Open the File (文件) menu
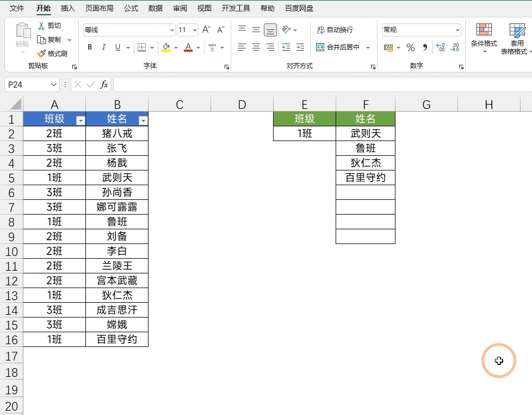Screen dimensions: 532x415 point(17,8)
